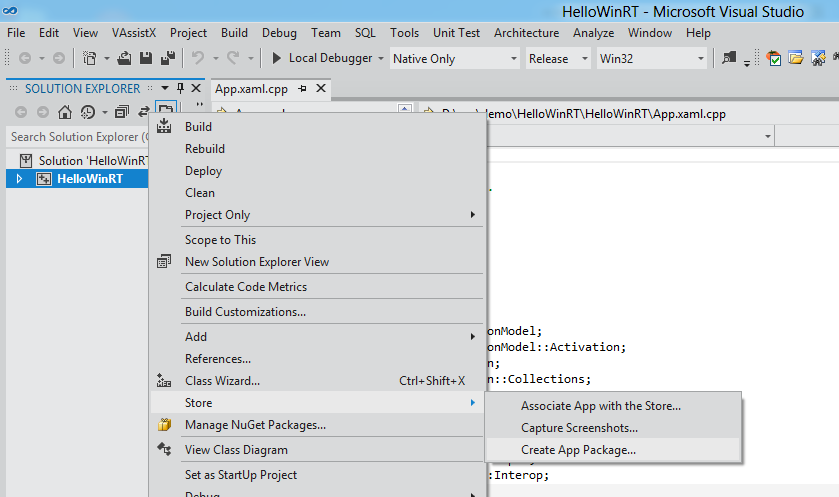Open Build Customizations dialog entry

318,312
